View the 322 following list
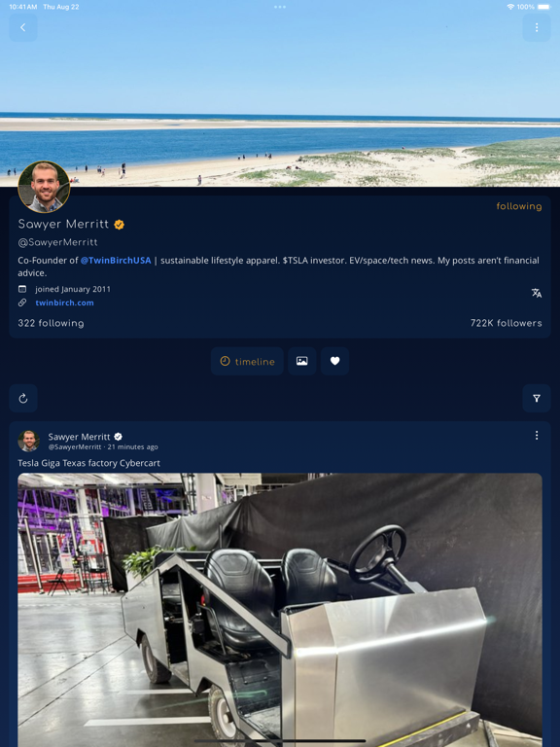This screenshot has height=747, width=560. pyautogui.click(x=51, y=323)
